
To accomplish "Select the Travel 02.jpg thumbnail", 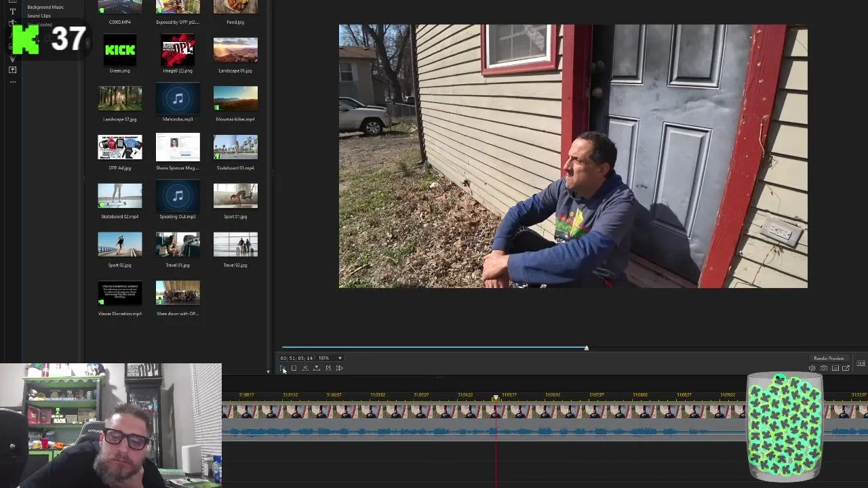I will [235, 245].
